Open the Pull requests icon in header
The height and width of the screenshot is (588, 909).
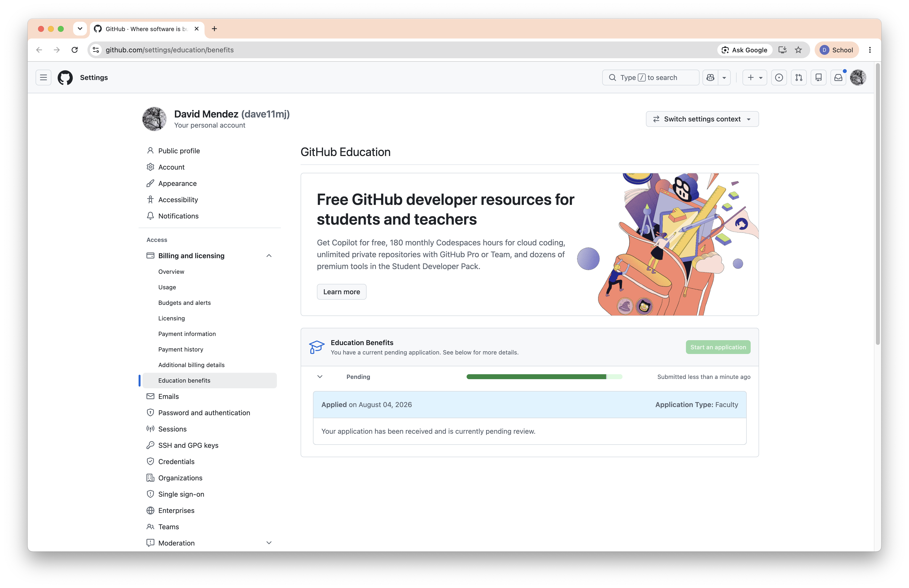click(799, 78)
